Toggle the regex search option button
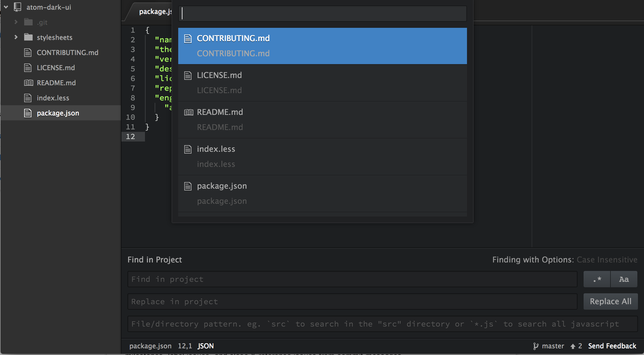 597,279
